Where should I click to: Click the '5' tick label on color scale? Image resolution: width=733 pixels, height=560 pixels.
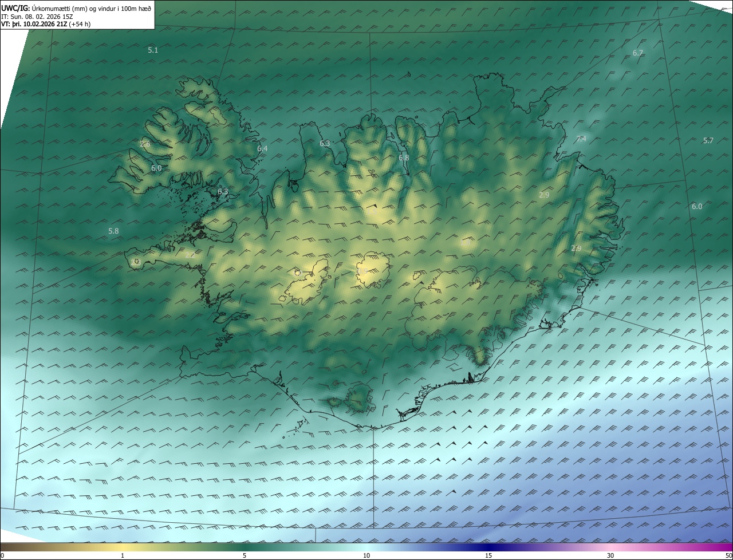(245, 555)
